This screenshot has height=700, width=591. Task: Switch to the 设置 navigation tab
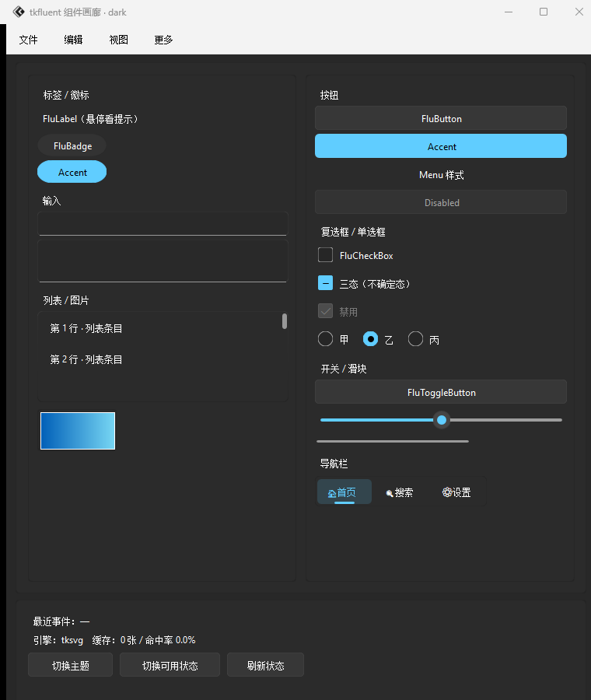click(456, 492)
